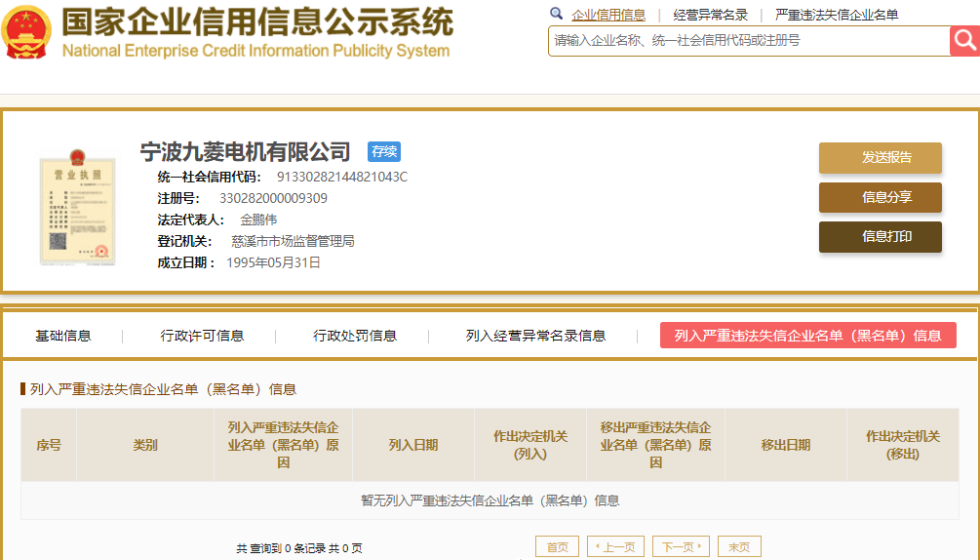Switch to the 列入经营异常名录信息 tab
The width and height of the screenshot is (980, 560).
535,336
